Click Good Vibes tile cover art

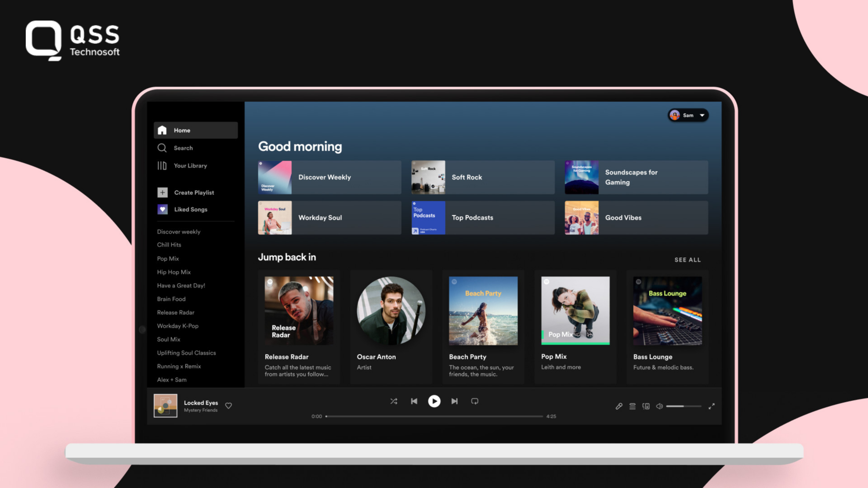click(581, 218)
